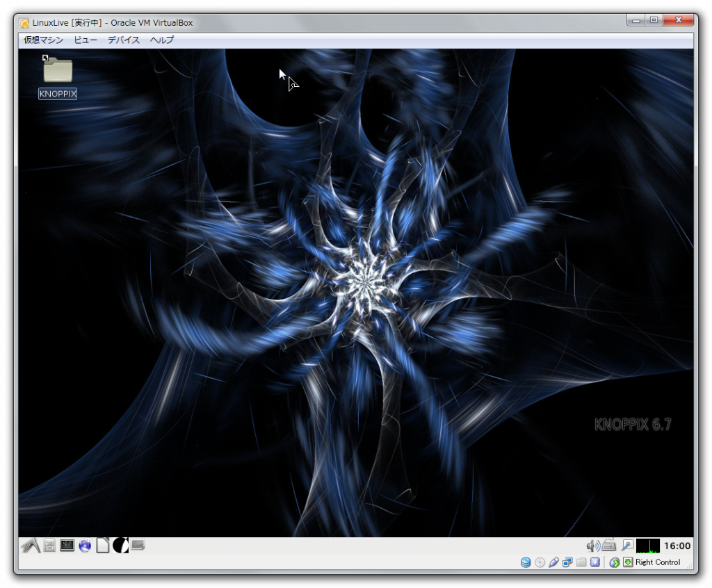Screen dimensions: 712x588
Task: Click the USB devices status icon
Action: (553, 562)
